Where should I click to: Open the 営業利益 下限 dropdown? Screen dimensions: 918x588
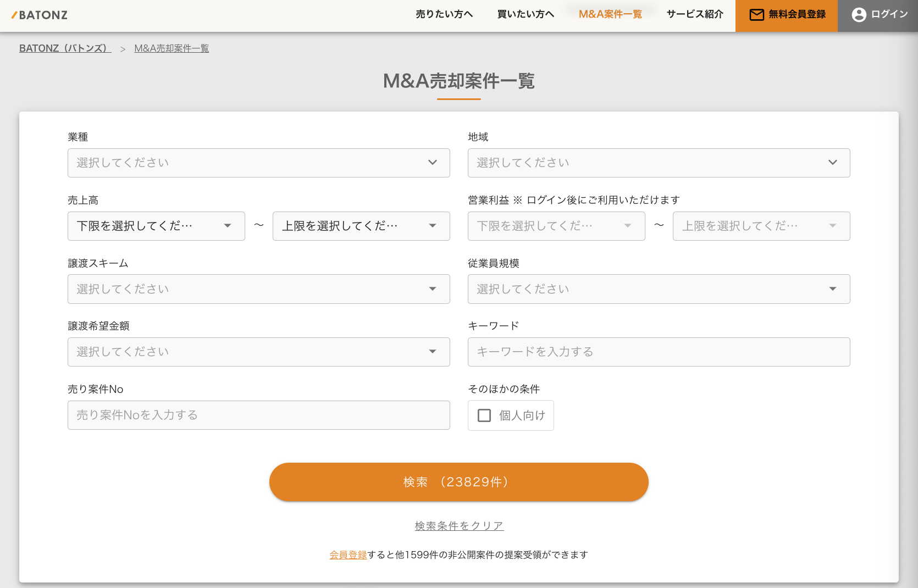[x=556, y=226]
